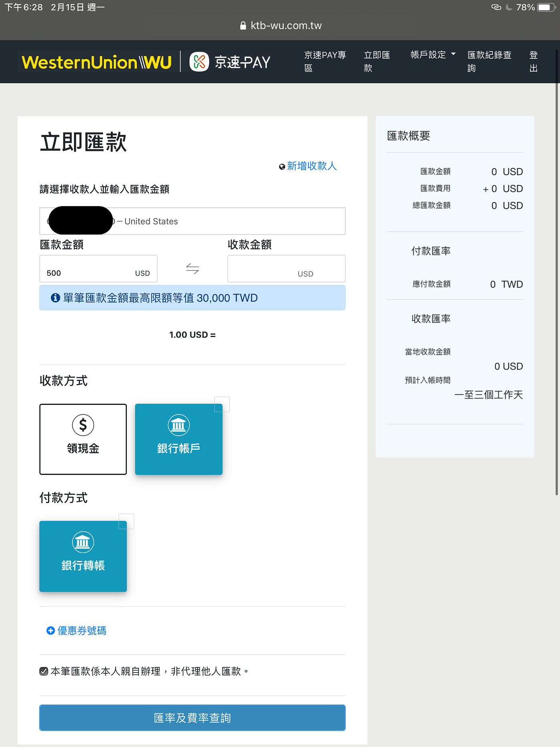
Task: Toggle the 本筆匯款係本人親自辦理 checkbox
Action: tap(44, 671)
